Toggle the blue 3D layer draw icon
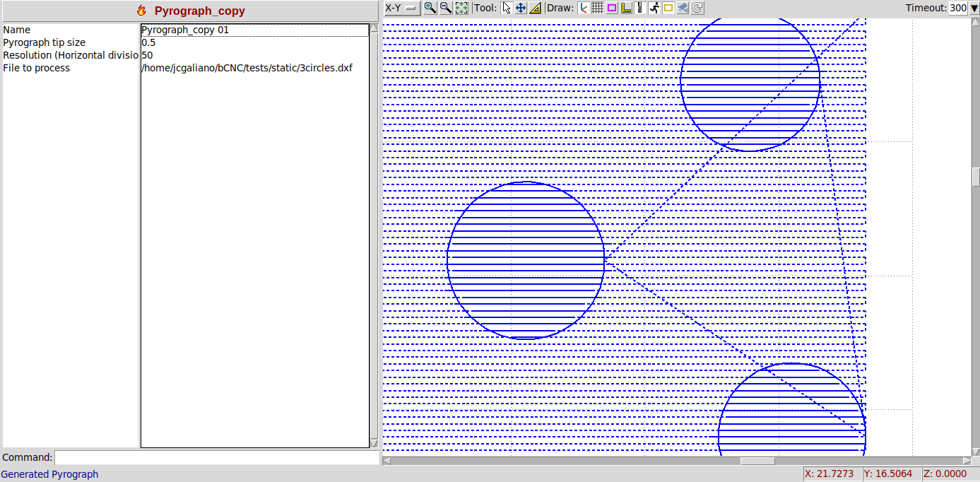 [x=682, y=8]
